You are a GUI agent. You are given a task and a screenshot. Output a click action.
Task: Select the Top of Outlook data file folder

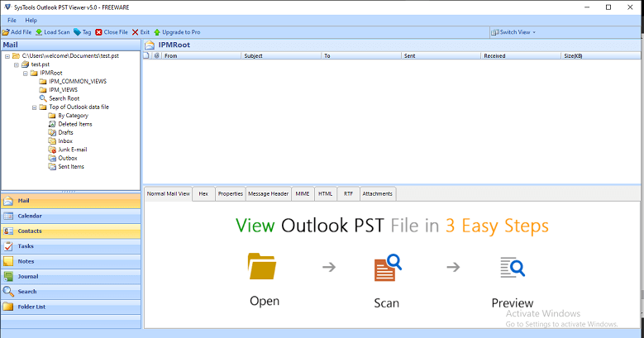(x=79, y=107)
